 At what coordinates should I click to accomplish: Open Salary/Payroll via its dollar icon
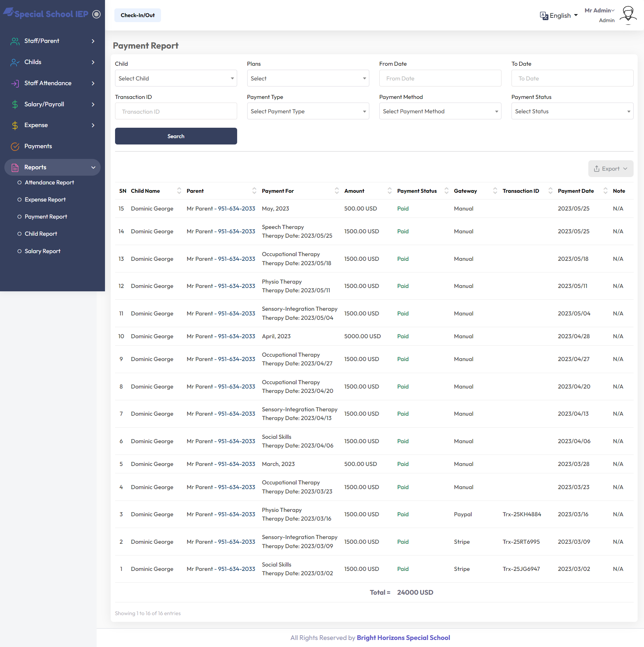(x=15, y=104)
